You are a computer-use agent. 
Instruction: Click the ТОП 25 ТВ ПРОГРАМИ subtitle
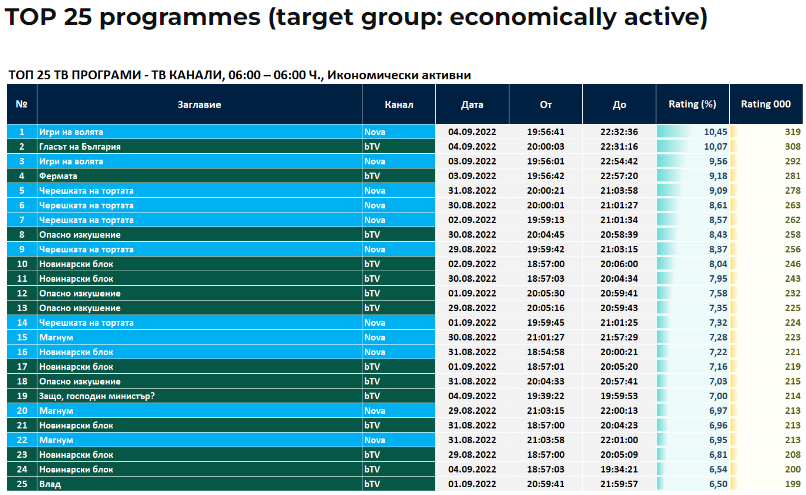point(239,75)
